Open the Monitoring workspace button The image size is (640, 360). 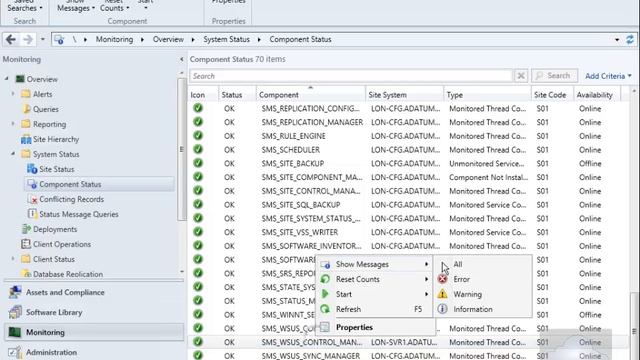click(x=94, y=332)
